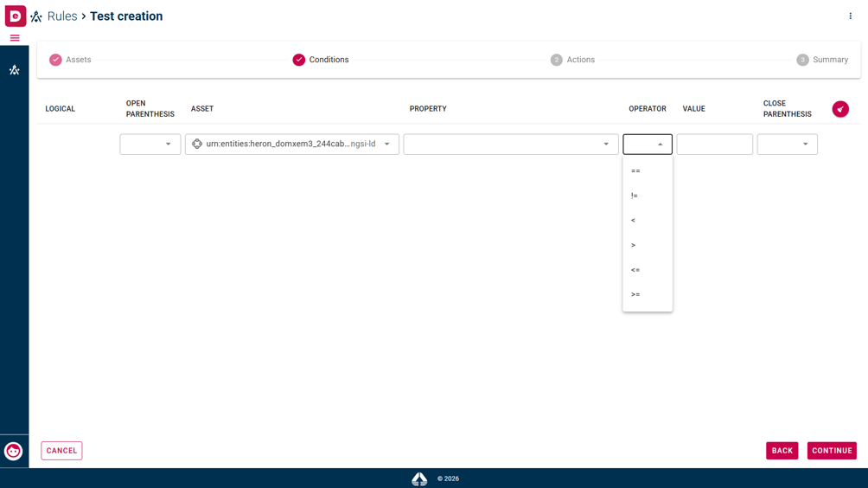Choose the > operator option
Viewport: 868px width, 488px height.
pos(648,245)
